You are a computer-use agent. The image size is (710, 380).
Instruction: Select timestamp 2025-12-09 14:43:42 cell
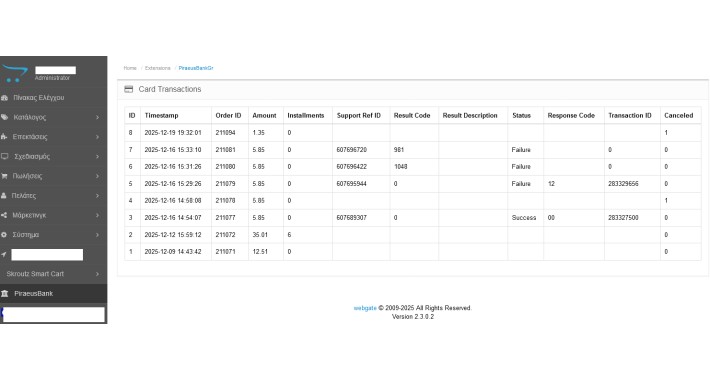coord(173,252)
